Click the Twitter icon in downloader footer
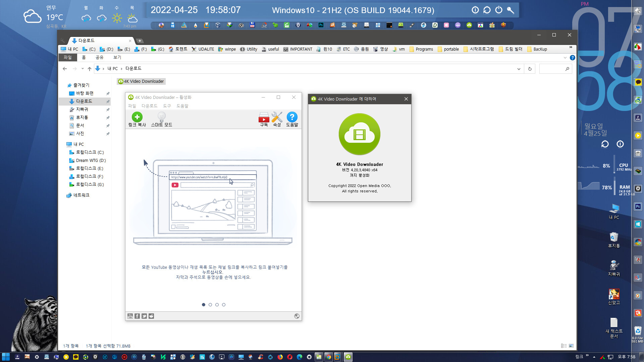This screenshot has width=644, height=362. [x=144, y=316]
